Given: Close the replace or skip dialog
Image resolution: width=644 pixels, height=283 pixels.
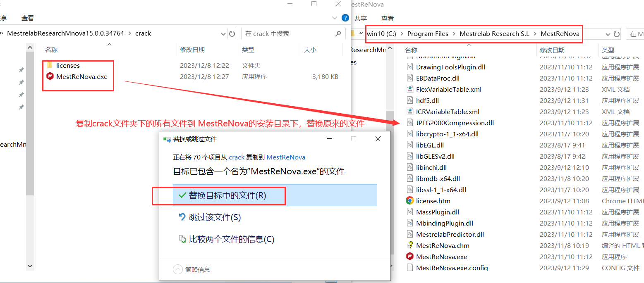Looking at the screenshot, I should pos(378,139).
